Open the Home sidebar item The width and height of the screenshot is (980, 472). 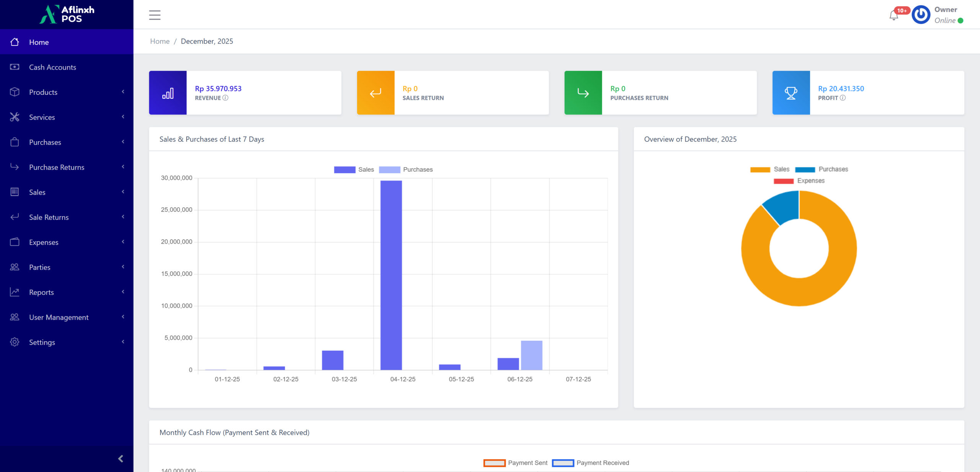tap(39, 42)
